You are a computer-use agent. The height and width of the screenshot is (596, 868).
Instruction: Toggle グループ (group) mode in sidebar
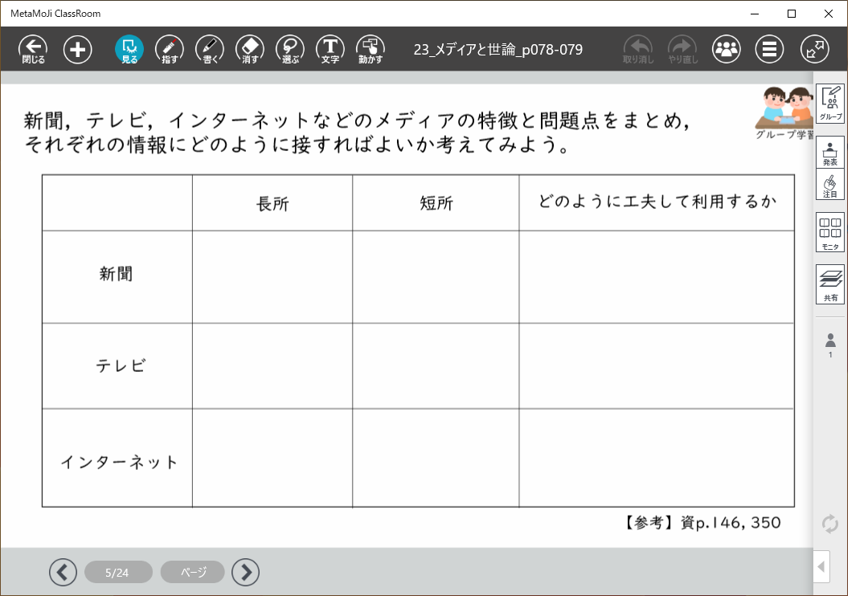click(830, 104)
